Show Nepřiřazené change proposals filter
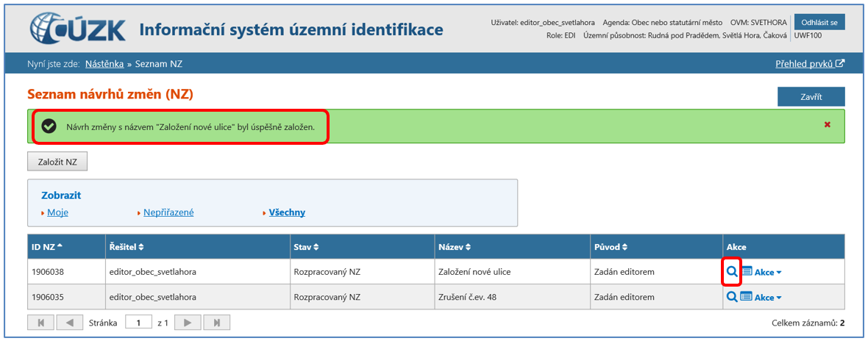The height and width of the screenshot is (341, 868). 168,212
